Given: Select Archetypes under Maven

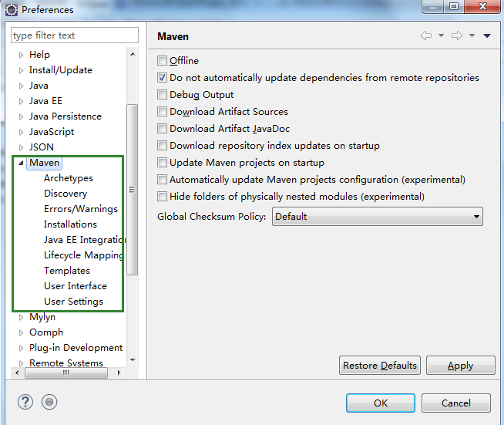Looking at the screenshot, I should point(69,178).
